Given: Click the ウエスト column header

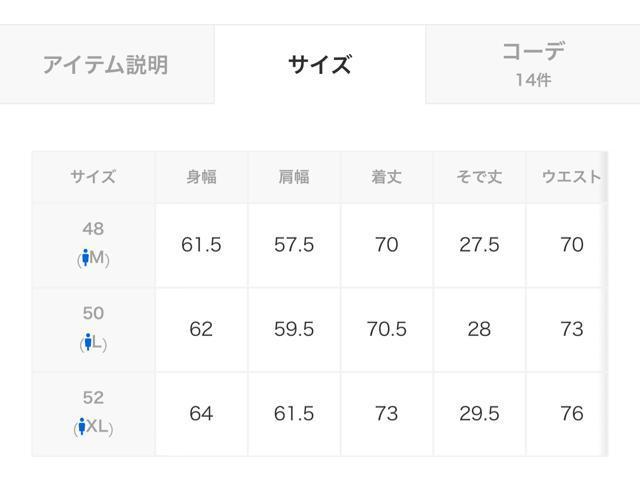Looking at the screenshot, I should pos(571,177).
